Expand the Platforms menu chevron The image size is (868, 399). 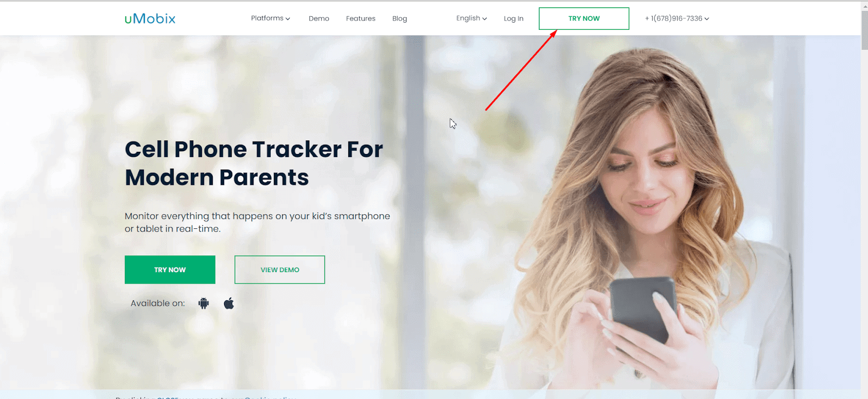(x=288, y=18)
